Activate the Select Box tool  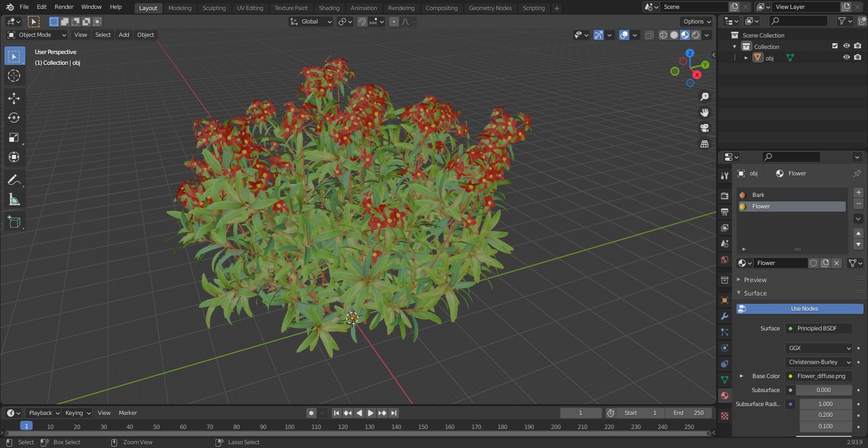(x=14, y=56)
